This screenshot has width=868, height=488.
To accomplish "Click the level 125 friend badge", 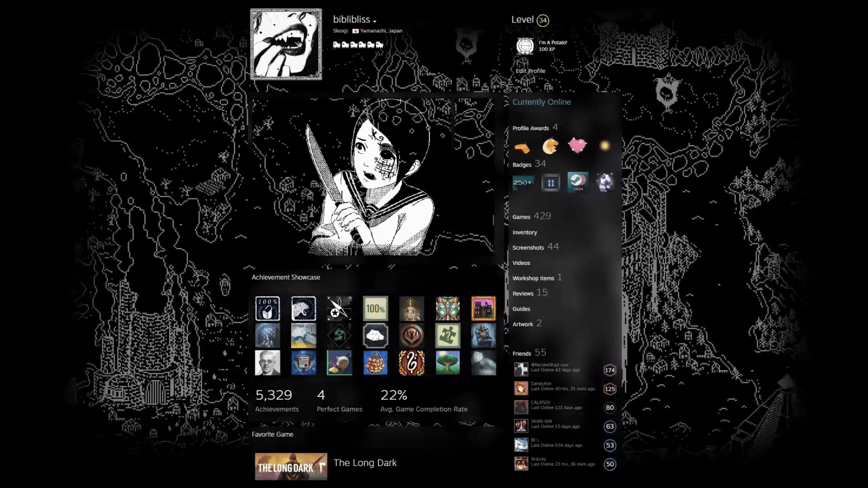I will coord(609,389).
